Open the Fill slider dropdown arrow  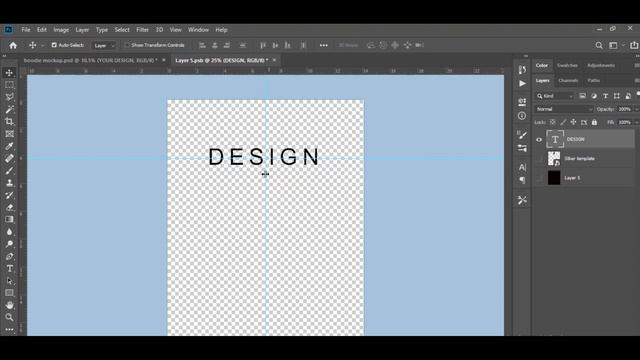(x=636, y=122)
